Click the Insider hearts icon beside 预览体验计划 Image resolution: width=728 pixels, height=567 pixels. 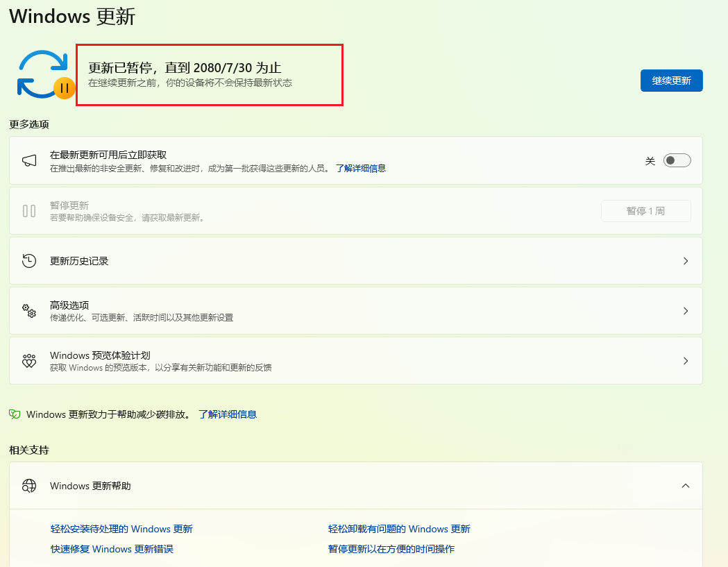[x=29, y=361]
